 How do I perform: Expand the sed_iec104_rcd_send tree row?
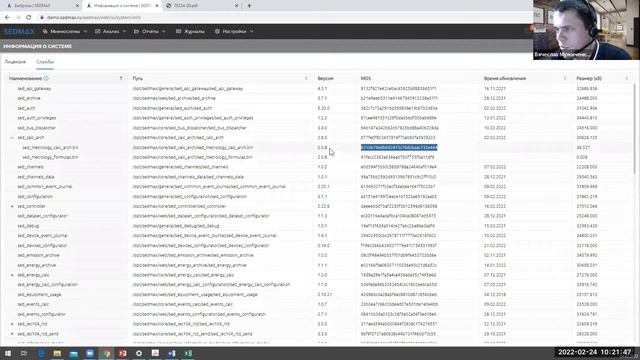12,333
